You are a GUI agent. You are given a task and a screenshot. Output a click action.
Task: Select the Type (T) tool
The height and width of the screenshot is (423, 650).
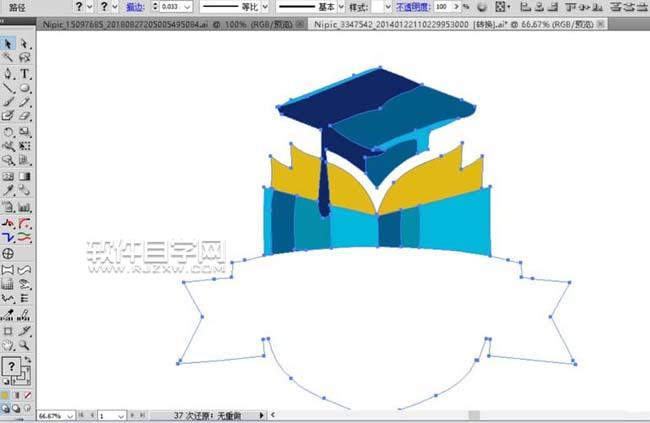coord(24,74)
